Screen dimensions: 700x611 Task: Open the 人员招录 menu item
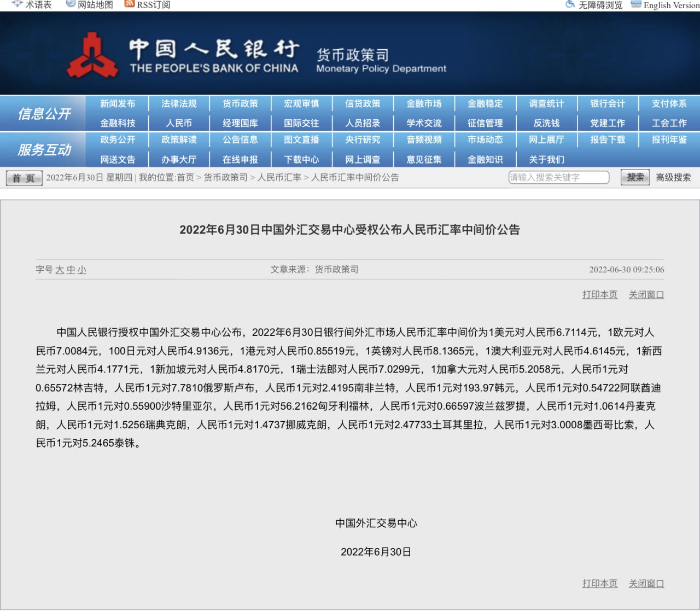click(x=363, y=123)
